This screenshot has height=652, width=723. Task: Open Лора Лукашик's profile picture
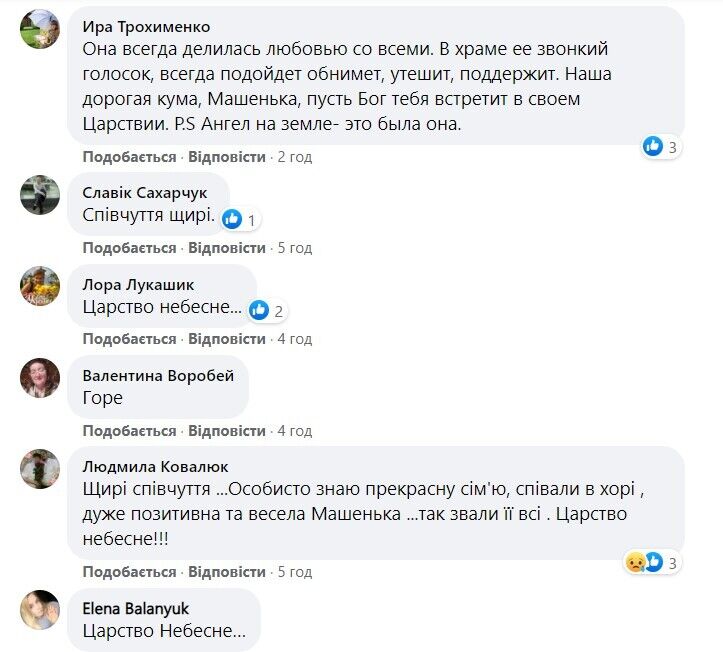[x=40, y=285]
